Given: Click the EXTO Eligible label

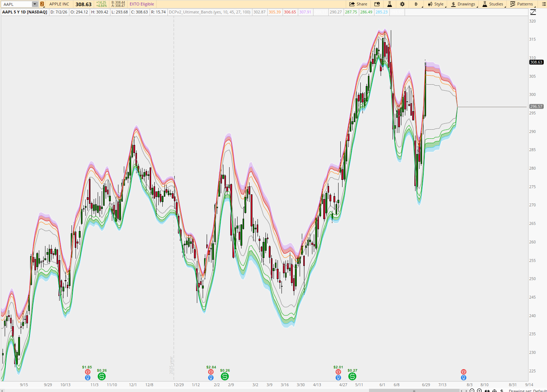Looking at the screenshot, I should coord(142,4).
